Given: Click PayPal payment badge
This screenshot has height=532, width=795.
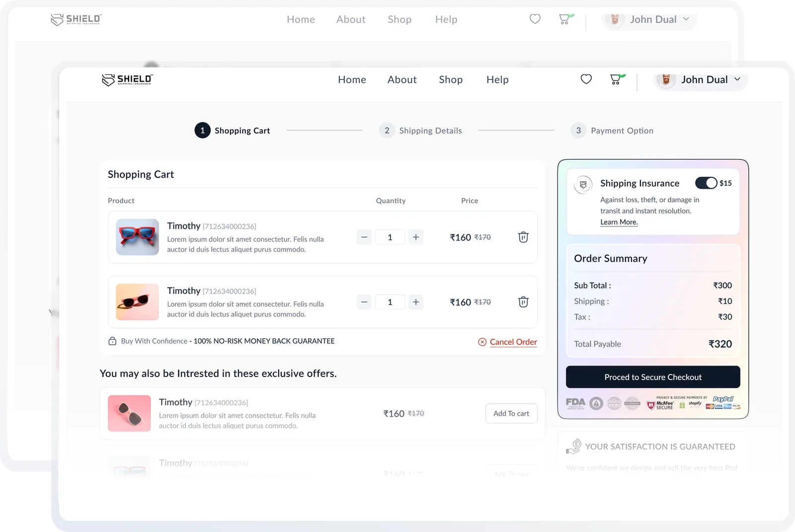Looking at the screenshot, I should coord(723,399).
